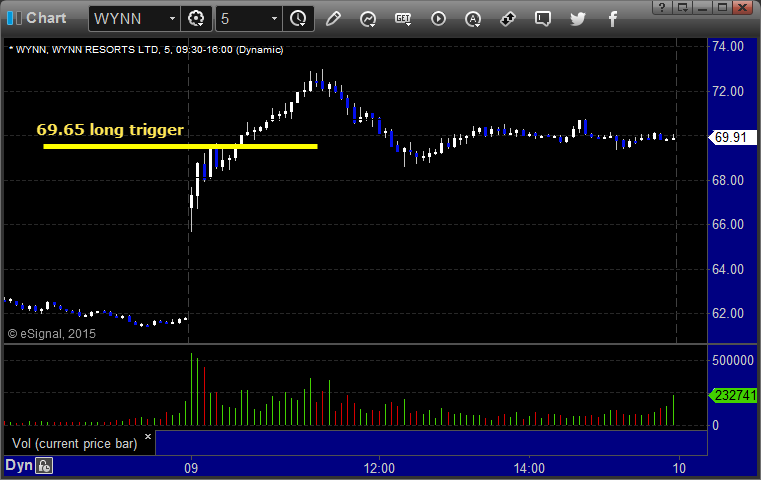761x480 pixels.
Task: Click the 09 date label on time axis
Action: pos(191,468)
